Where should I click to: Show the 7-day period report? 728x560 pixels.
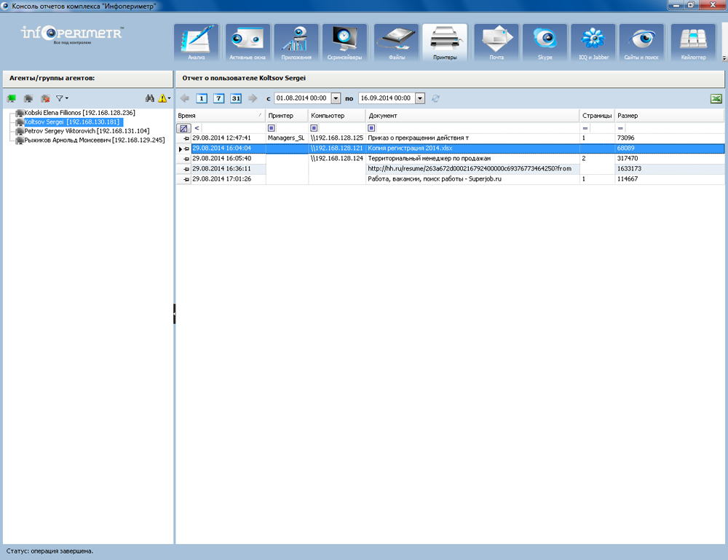218,98
